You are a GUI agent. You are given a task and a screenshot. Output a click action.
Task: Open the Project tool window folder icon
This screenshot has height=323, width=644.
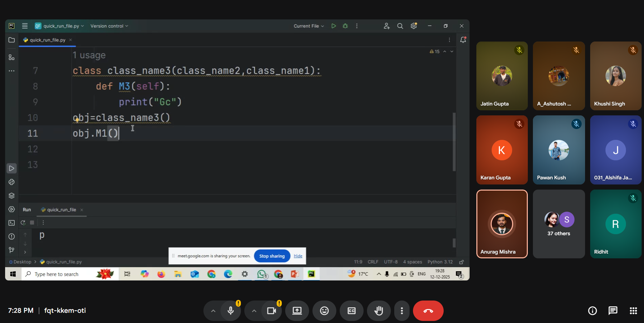(11, 40)
